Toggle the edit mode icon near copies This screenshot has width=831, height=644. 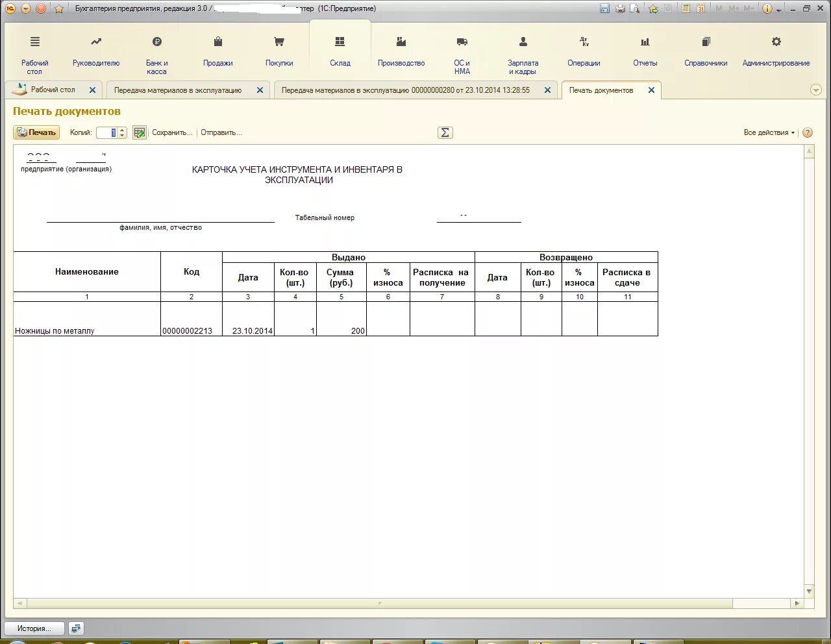[x=139, y=132]
